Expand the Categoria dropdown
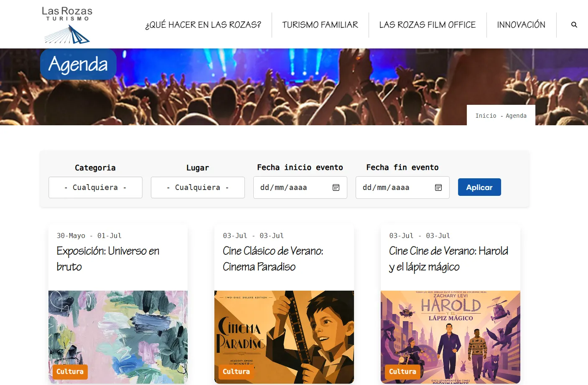Screen dimensions: 588x385 click(x=95, y=187)
